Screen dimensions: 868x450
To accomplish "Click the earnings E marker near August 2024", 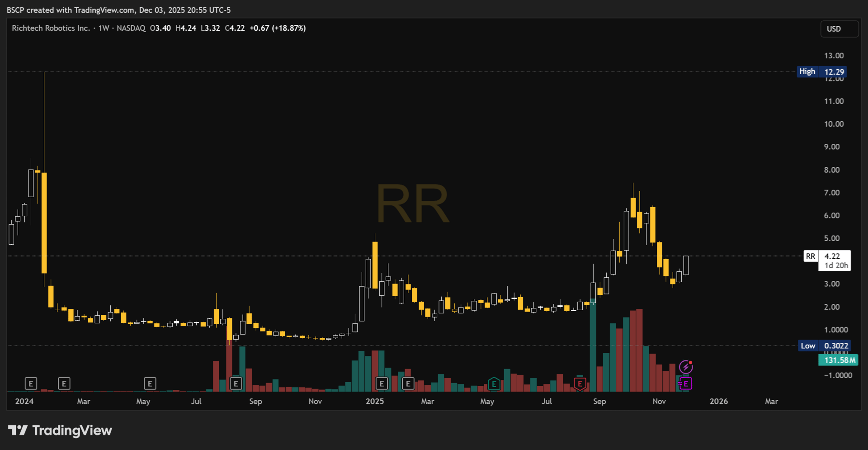I will pyautogui.click(x=236, y=384).
